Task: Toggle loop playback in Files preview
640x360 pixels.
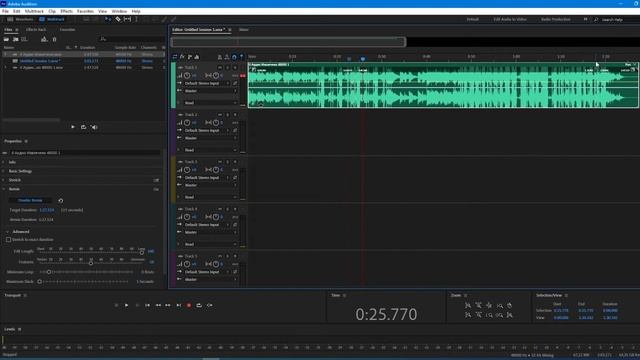Action: point(83,127)
